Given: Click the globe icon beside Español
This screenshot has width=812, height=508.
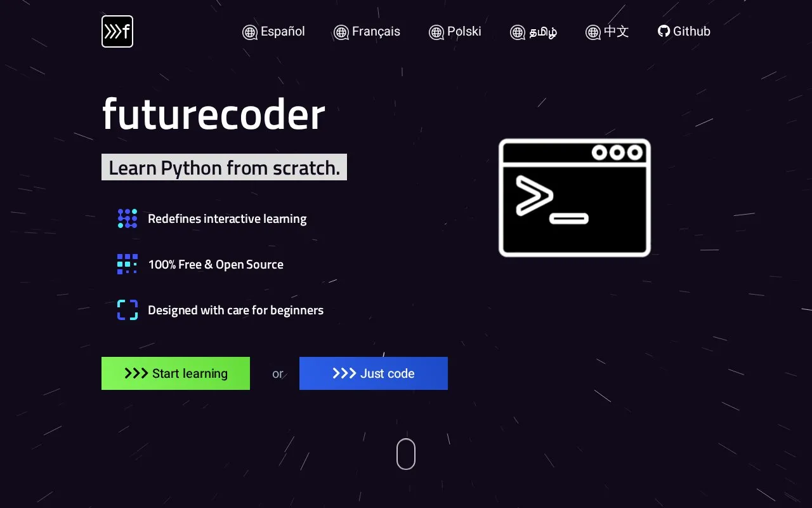Looking at the screenshot, I should pyautogui.click(x=250, y=32).
